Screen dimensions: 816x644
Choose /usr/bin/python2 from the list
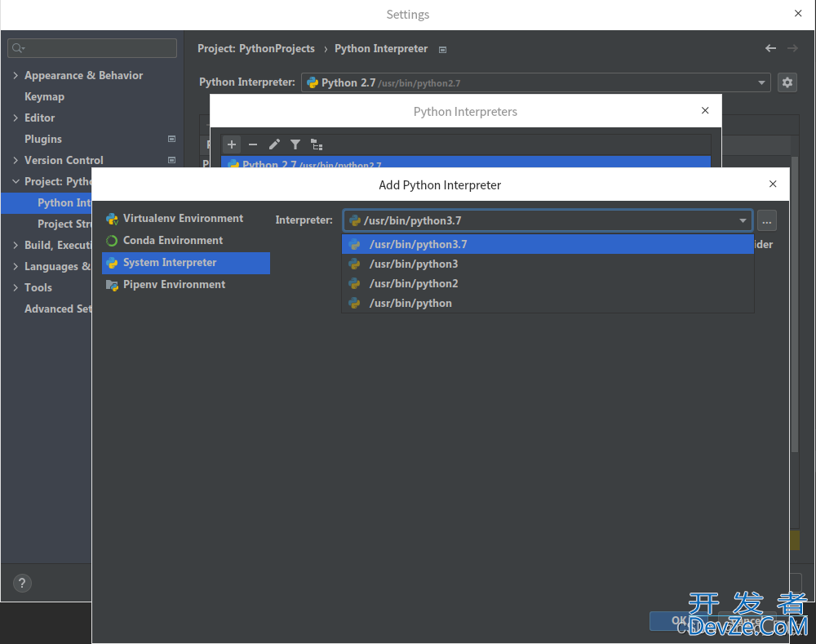point(548,284)
